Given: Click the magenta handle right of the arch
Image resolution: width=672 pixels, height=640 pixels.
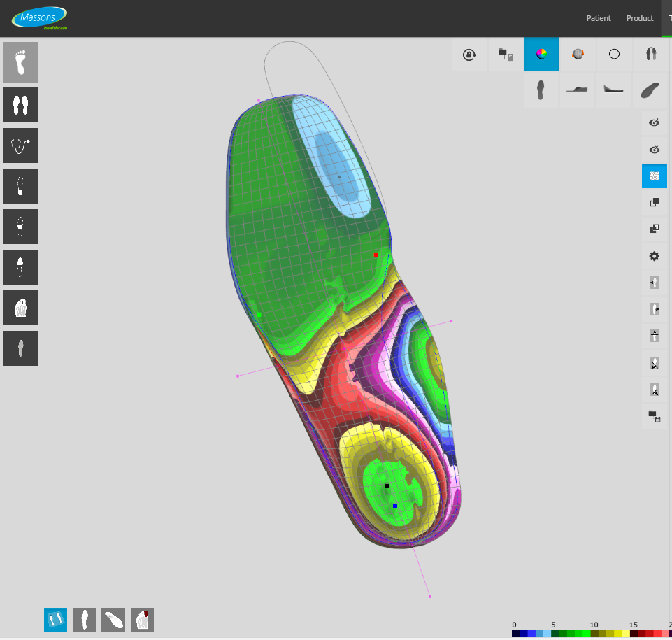Looking at the screenshot, I should pos(451,320).
